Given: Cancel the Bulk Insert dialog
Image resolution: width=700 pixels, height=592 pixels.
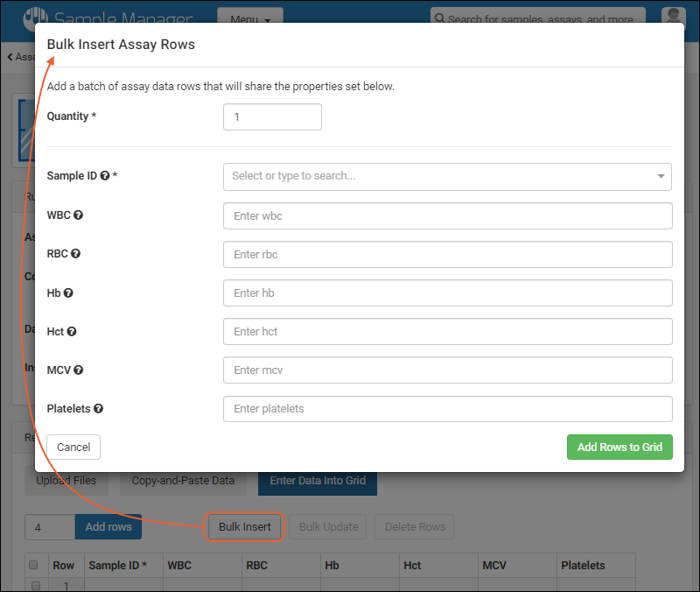Looking at the screenshot, I should (x=73, y=448).
